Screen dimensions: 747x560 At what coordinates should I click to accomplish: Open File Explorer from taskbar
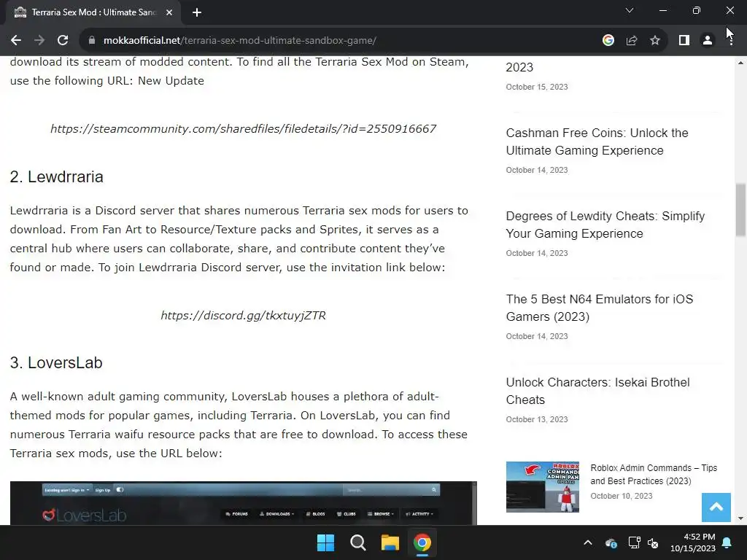390,542
